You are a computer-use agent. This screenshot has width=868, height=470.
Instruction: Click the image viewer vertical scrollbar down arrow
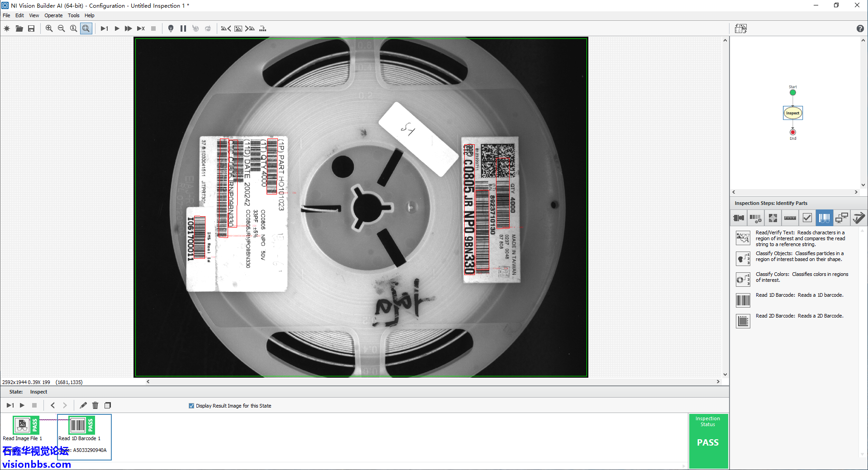tap(725, 374)
